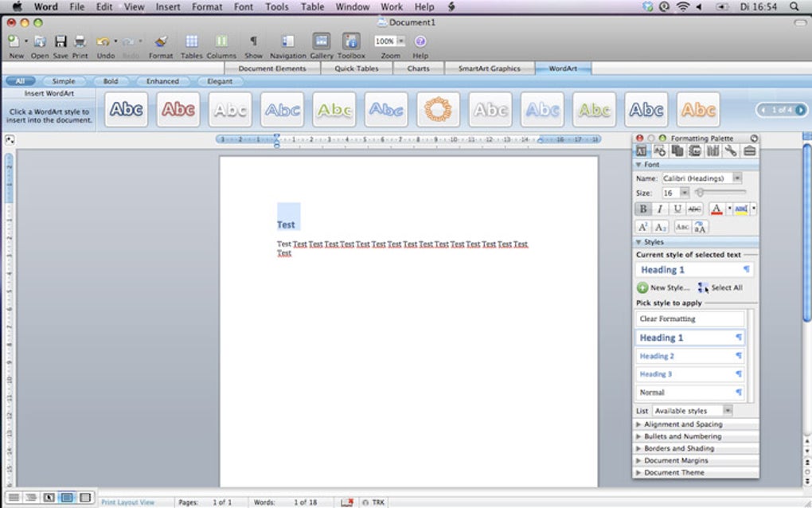Image resolution: width=812 pixels, height=508 pixels.
Task: Apply the Heading 2 style
Action: tap(689, 356)
